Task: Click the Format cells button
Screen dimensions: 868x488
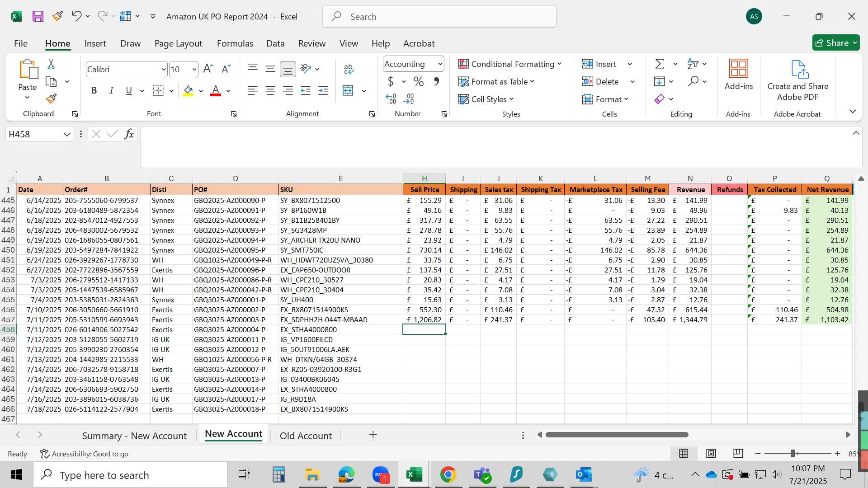Action: point(605,99)
